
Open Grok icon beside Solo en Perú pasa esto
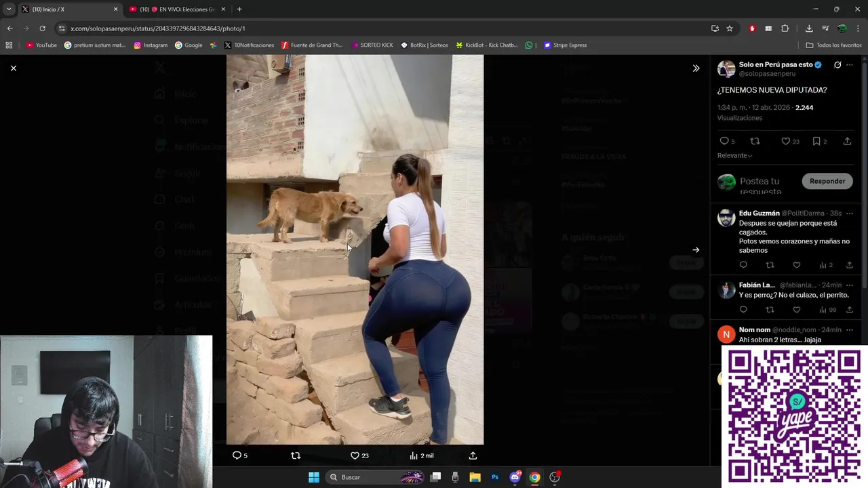pyautogui.click(x=837, y=65)
